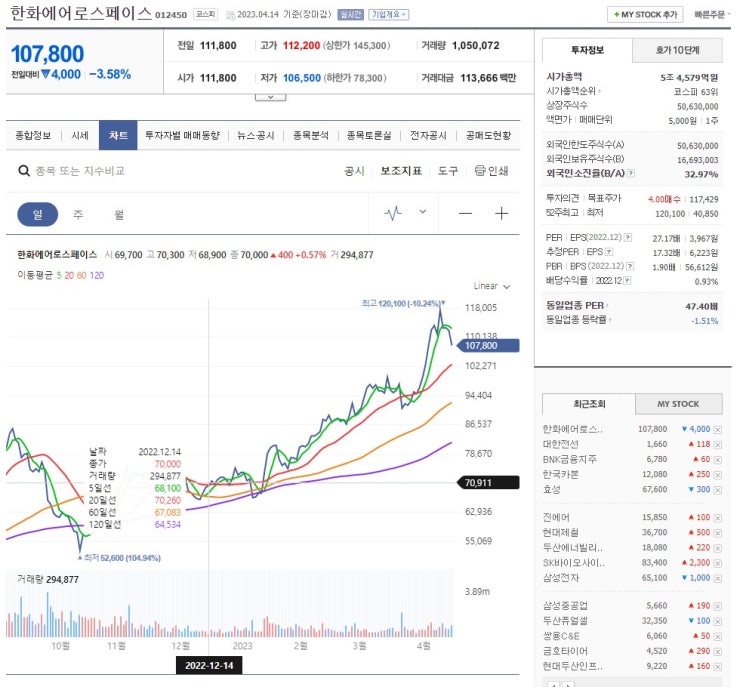743x687 pixels.
Task: Remove 효성 from recent list
Action: [x=717, y=490]
